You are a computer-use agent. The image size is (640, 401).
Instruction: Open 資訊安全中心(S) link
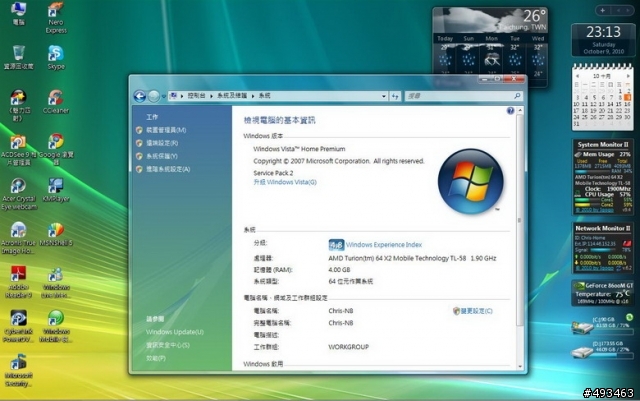[x=168, y=345]
